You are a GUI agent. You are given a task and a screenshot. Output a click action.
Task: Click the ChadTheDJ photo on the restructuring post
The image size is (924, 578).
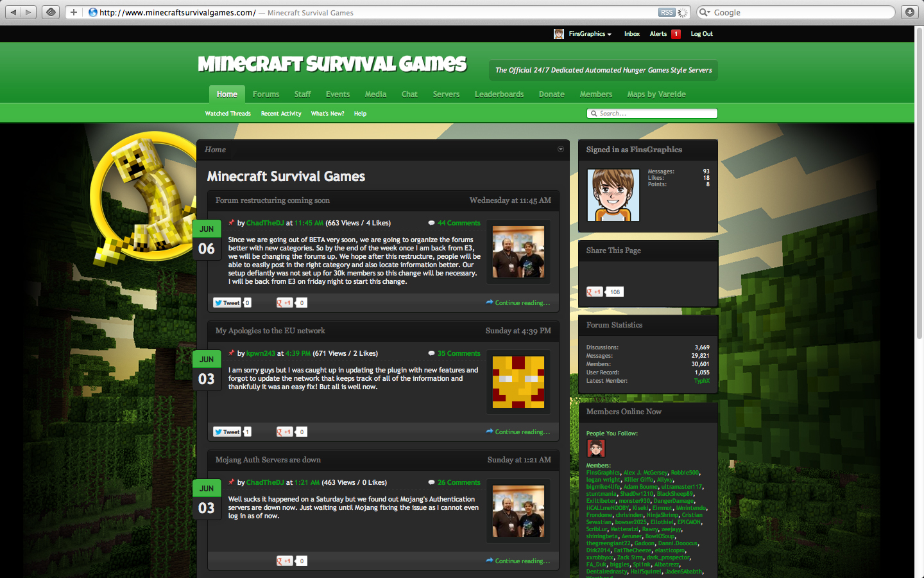click(518, 252)
